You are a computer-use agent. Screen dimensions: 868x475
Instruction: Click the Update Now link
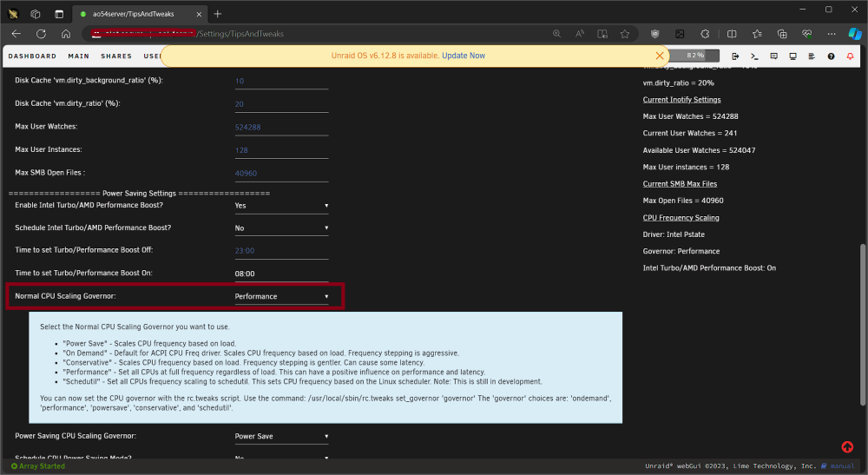pyautogui.click(x=464, y=56)
